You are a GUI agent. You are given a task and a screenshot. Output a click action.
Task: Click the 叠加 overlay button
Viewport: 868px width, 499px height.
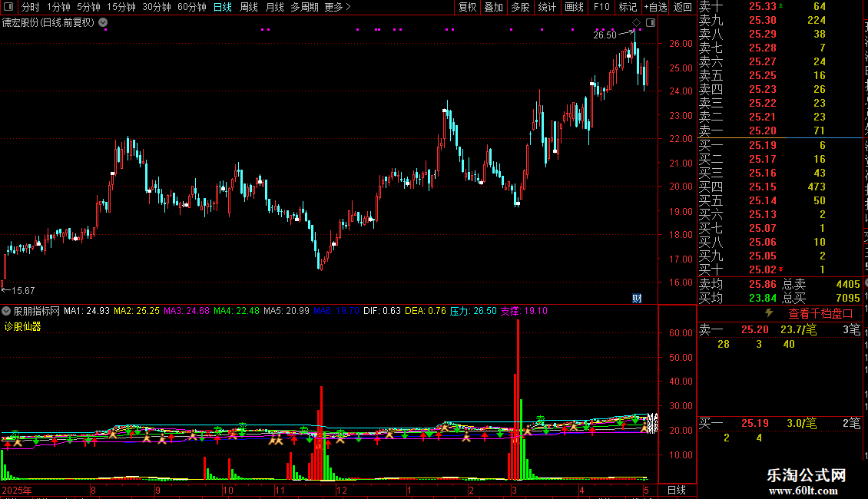[x=494, y=7]
